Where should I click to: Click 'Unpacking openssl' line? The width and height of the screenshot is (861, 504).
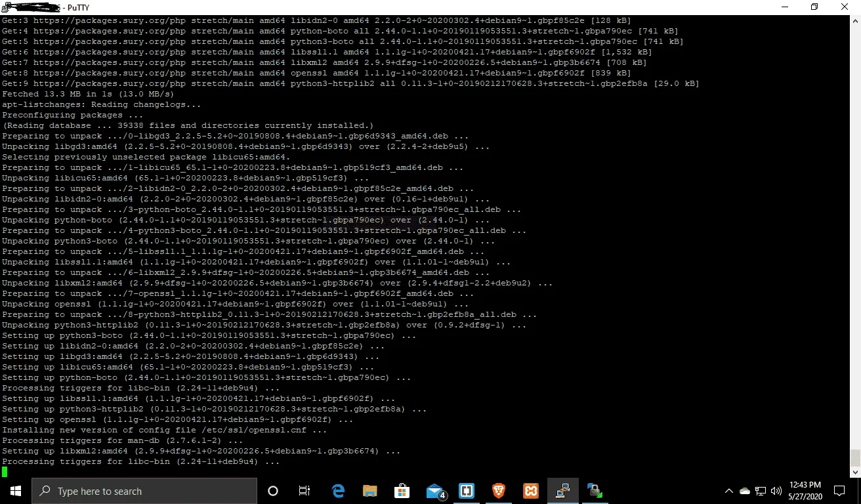(236, 304)
